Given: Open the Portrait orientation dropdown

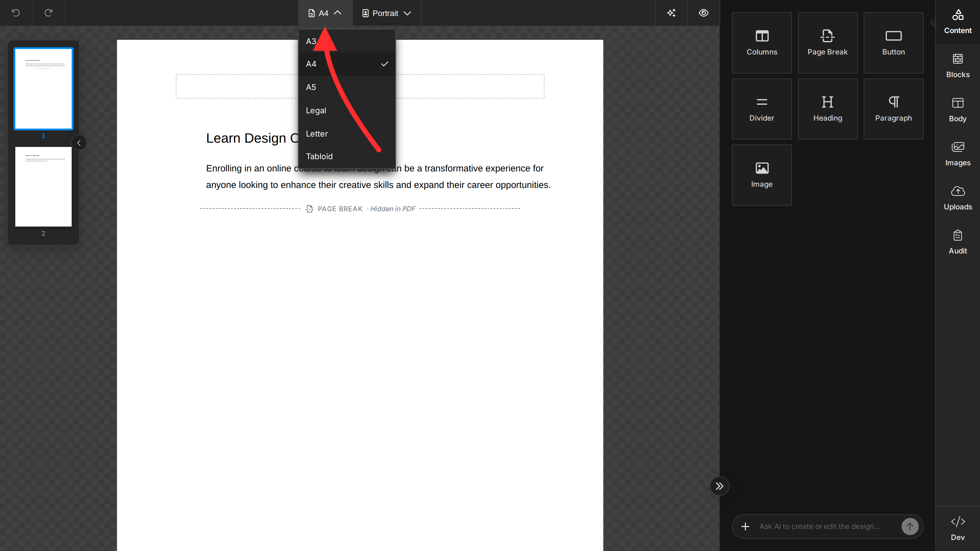Looking at the screenshot, I should click(386, 13).
